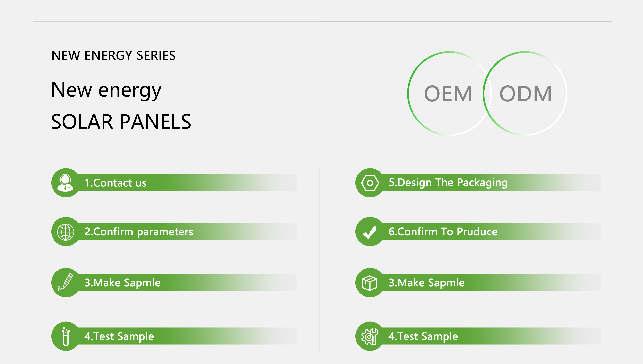Choose the 6.Confirm To Pruduce step
The image size is (643, 364).
[x=443, y=232]
